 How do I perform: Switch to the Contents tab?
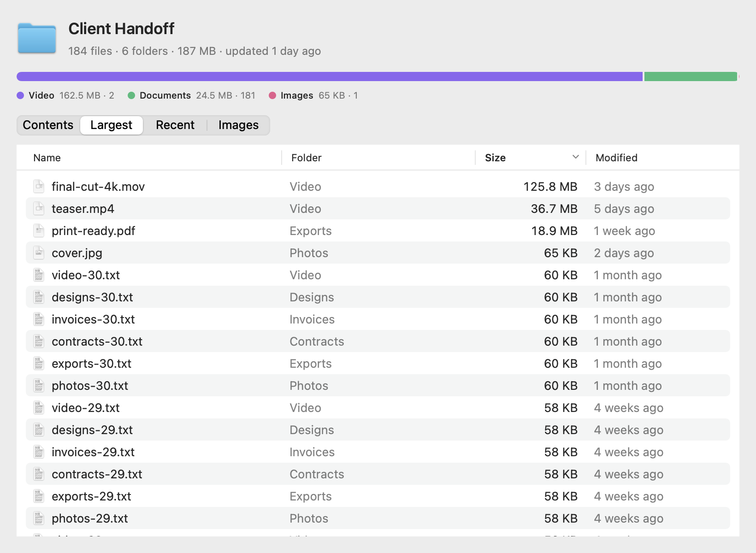tap(48, 125)
